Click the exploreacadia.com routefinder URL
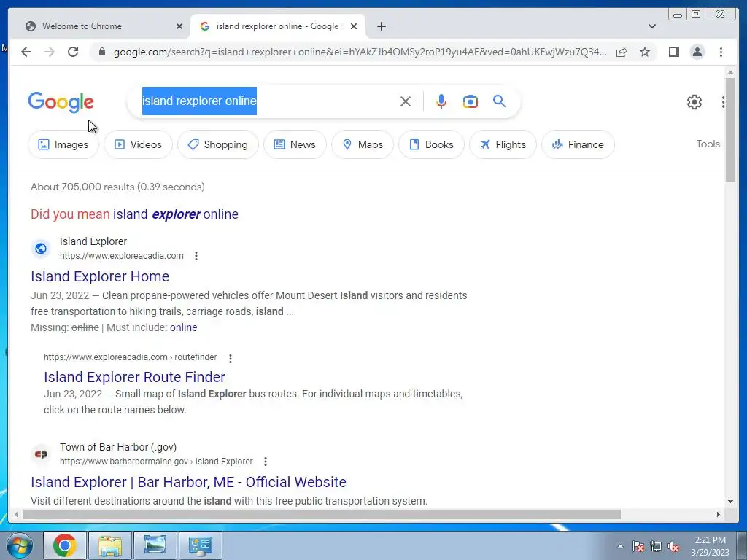747x560 pixels. (x=131, y=357)
